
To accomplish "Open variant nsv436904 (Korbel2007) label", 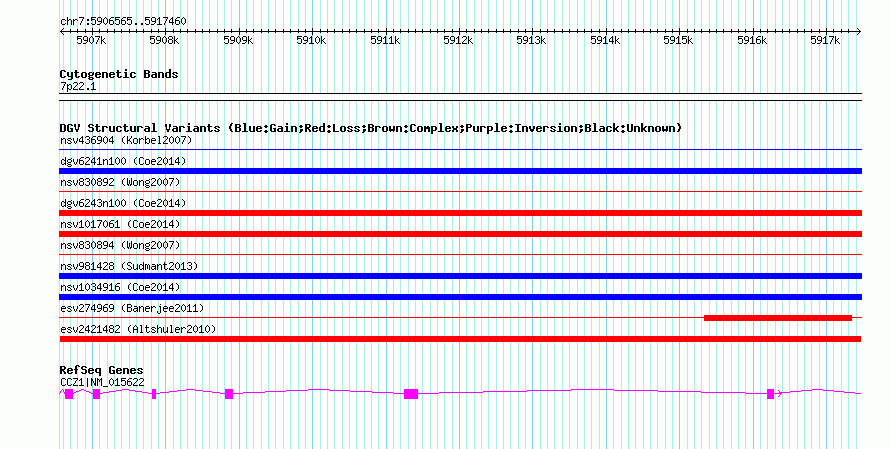I will 126,140.
